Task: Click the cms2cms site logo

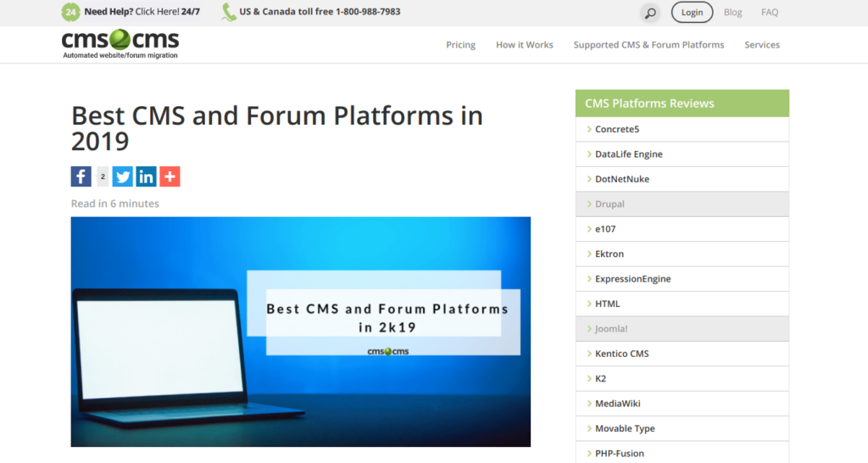Action: [120, 43]
